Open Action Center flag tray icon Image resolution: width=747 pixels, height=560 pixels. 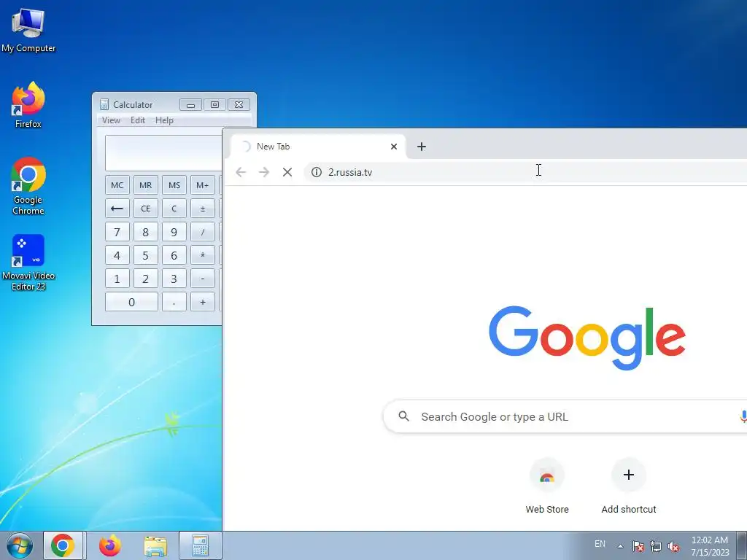click(638, 546)
